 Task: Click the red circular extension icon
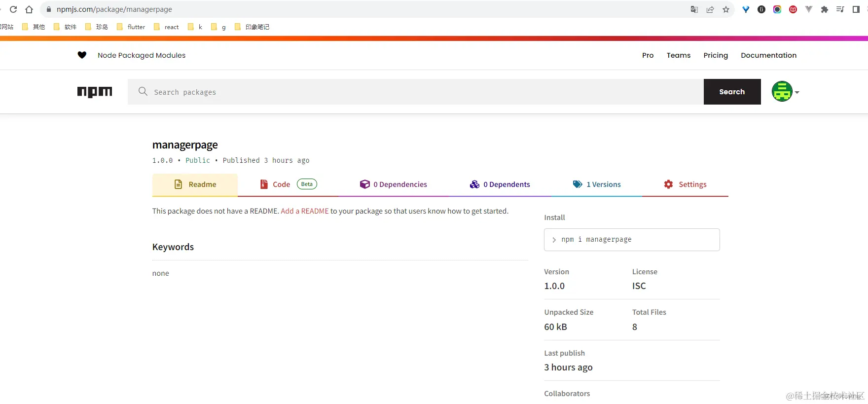point(793,9)
